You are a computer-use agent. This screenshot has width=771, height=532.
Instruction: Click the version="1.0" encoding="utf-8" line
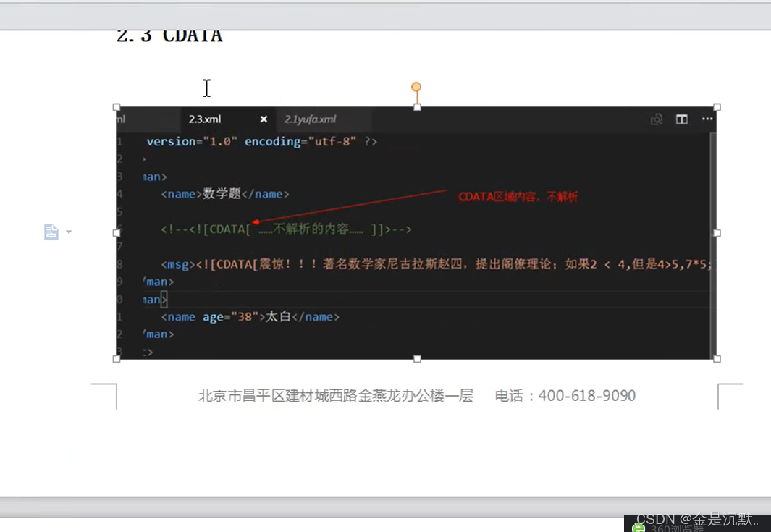261,142
